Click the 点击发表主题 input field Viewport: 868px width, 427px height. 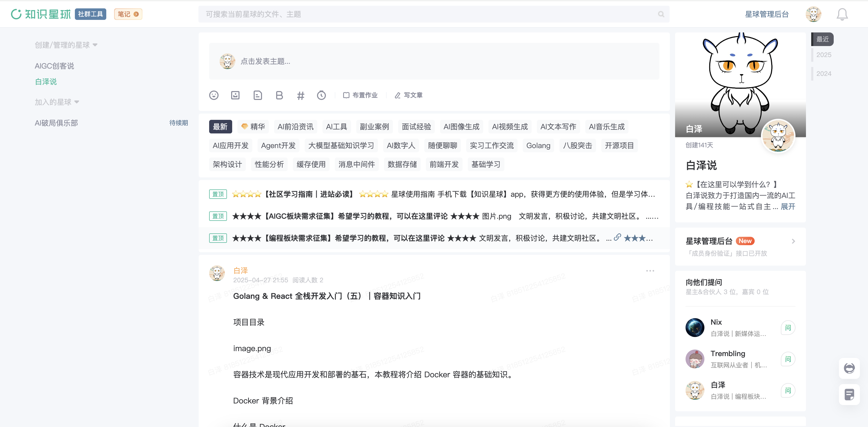(x=434, y=61)
